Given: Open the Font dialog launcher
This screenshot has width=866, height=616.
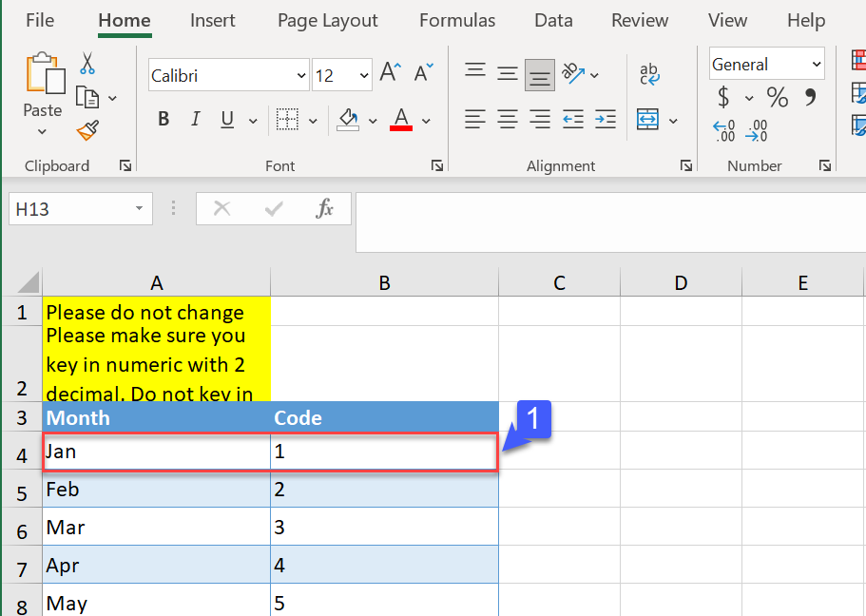Looking at the screenshot, I should [x=437, y=165].
